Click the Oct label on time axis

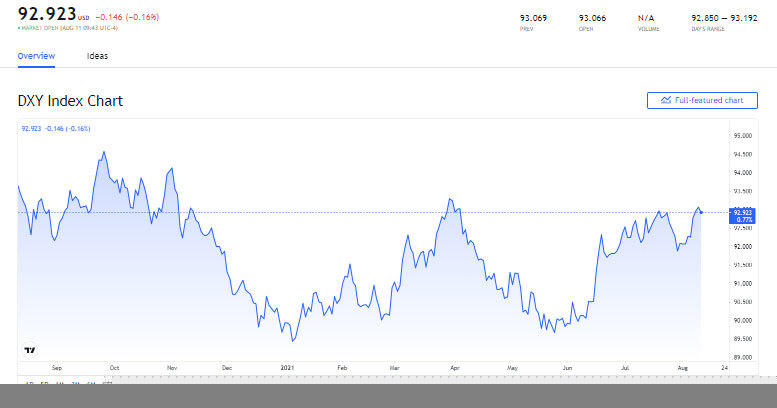pyautogui.click(x=115, y=367)
